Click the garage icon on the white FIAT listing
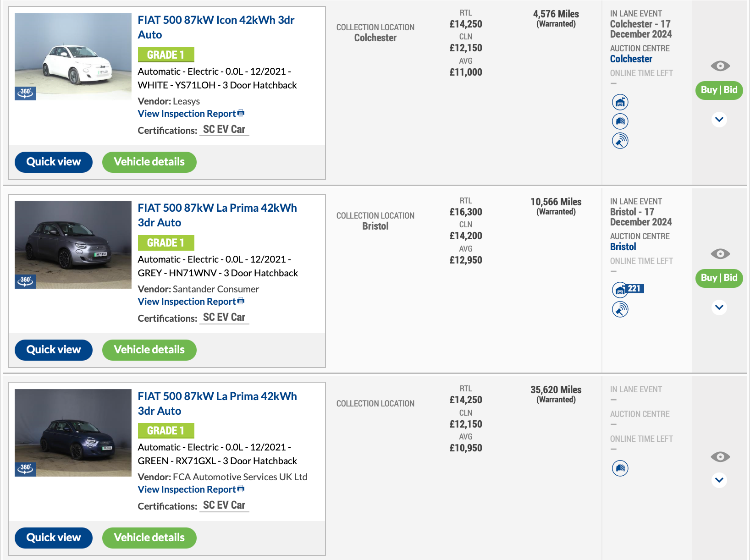The width and height of the screenshot is (750, 560). click(620, 102)
